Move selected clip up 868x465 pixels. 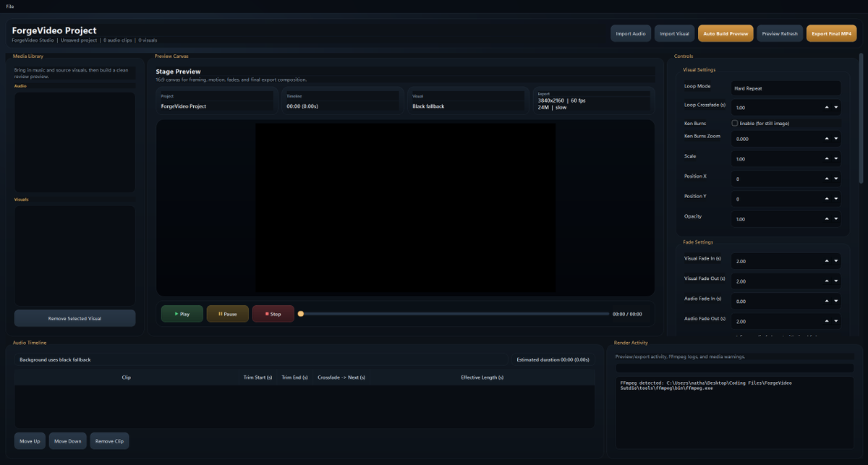[x=30, y=441]
